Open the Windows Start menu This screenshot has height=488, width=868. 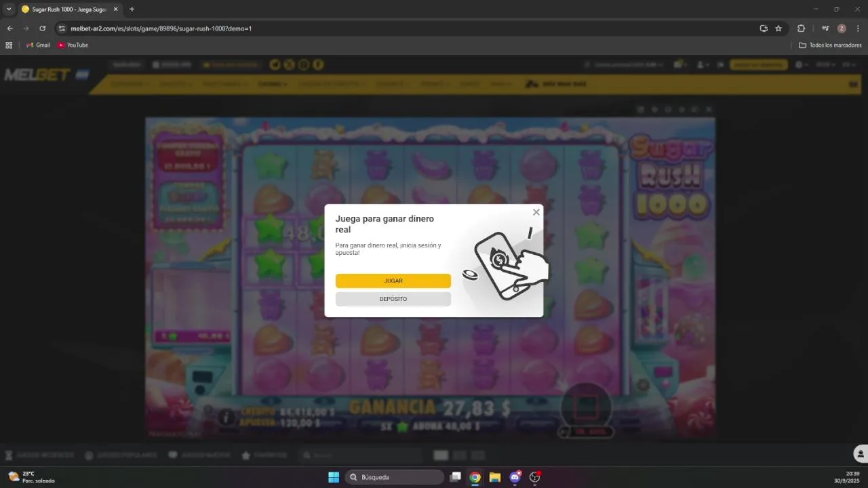pyautogui.click(x=334, y=477)
